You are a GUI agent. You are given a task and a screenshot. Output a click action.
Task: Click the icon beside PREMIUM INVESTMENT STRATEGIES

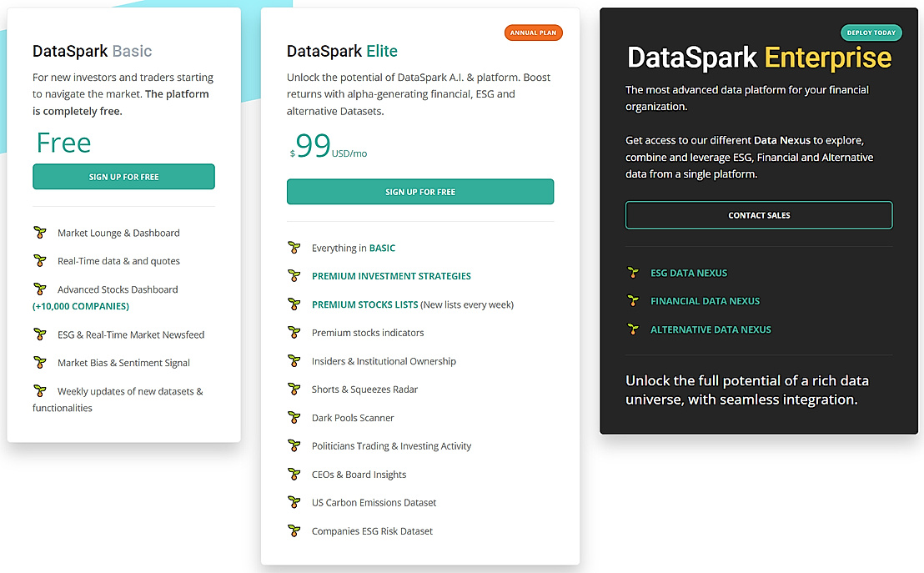click(294, 276)
